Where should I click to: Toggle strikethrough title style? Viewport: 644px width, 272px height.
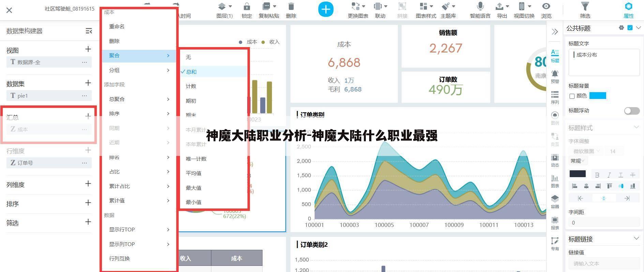click(x=633, y=175)
